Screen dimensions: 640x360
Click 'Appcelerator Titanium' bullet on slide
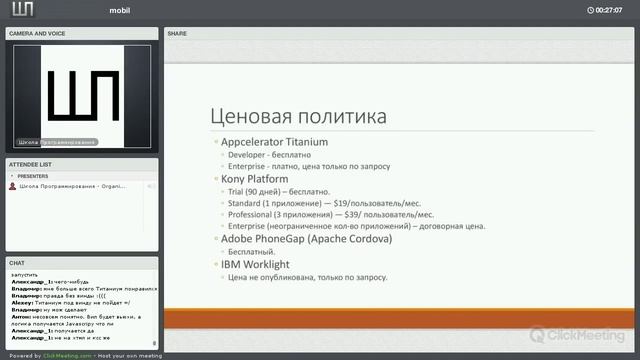(x=274, y=142)
